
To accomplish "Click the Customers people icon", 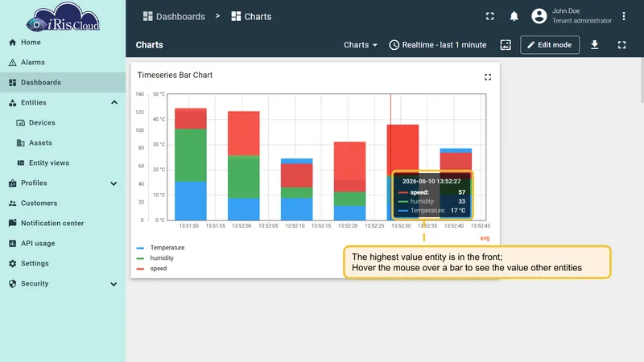I will tap(12, 204).
